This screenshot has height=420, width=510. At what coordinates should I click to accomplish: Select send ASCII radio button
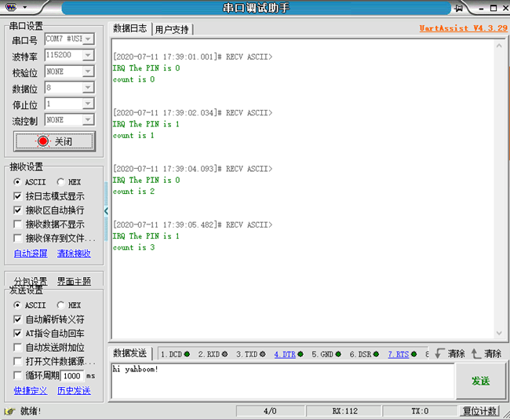17,305
